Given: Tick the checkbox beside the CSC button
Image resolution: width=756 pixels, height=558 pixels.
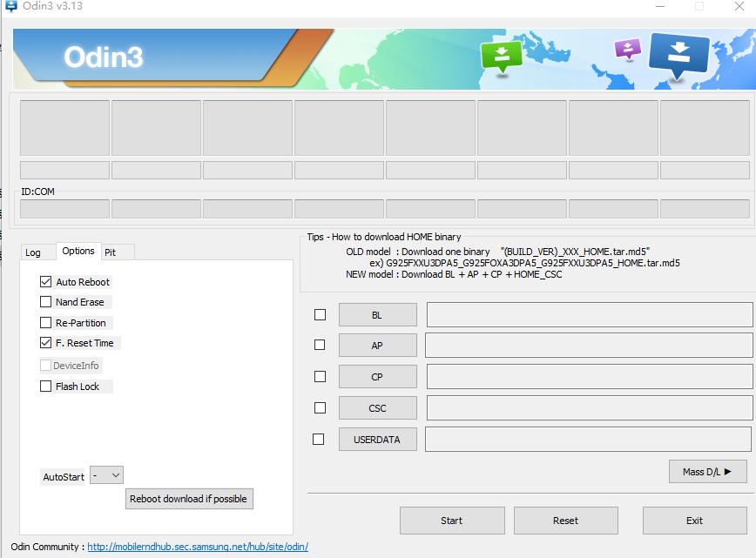Looking at the screenshot, I should click(321, 407).
